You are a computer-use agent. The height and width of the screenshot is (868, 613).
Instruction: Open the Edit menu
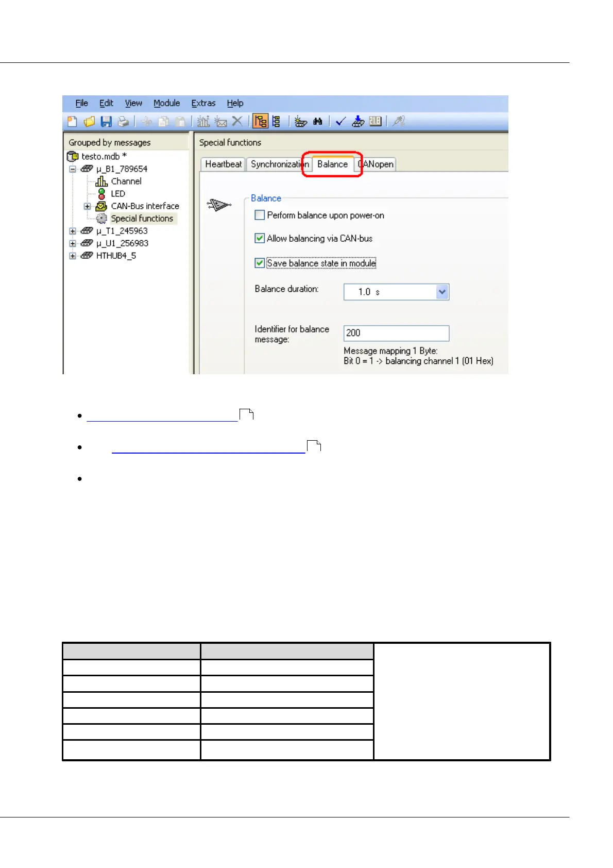coord(106,103)
